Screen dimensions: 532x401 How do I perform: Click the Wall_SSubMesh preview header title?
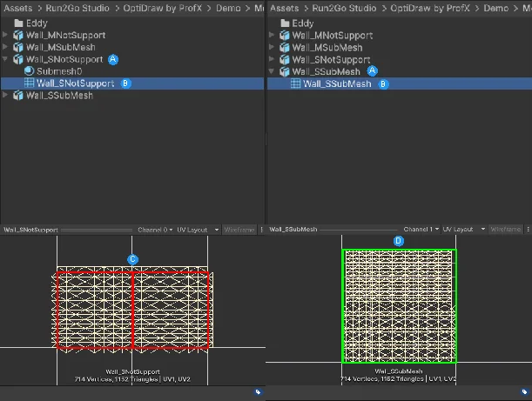[293, 230]
